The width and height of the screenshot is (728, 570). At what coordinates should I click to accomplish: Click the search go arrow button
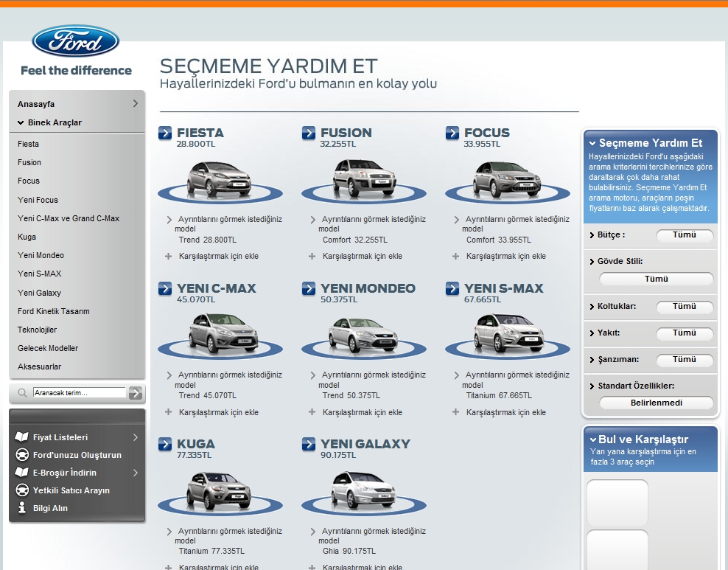[x=135, y=393]
